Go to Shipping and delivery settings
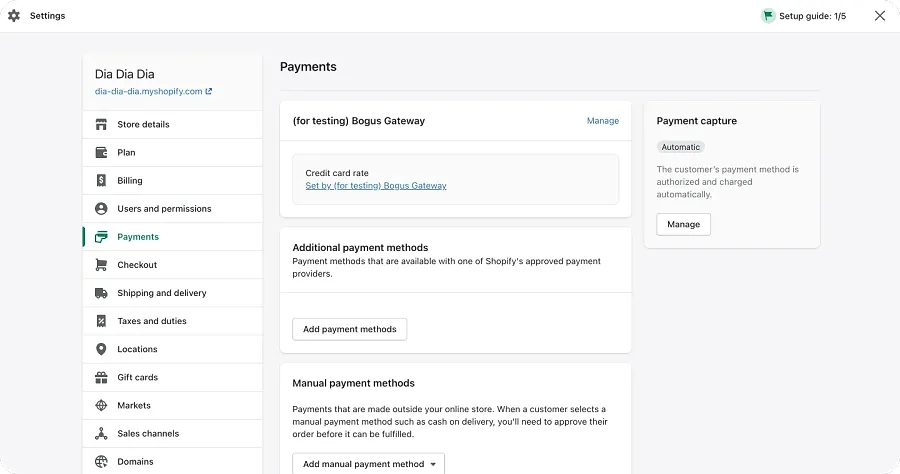Screen dimensions: 900x474 (x=172, y=293)
